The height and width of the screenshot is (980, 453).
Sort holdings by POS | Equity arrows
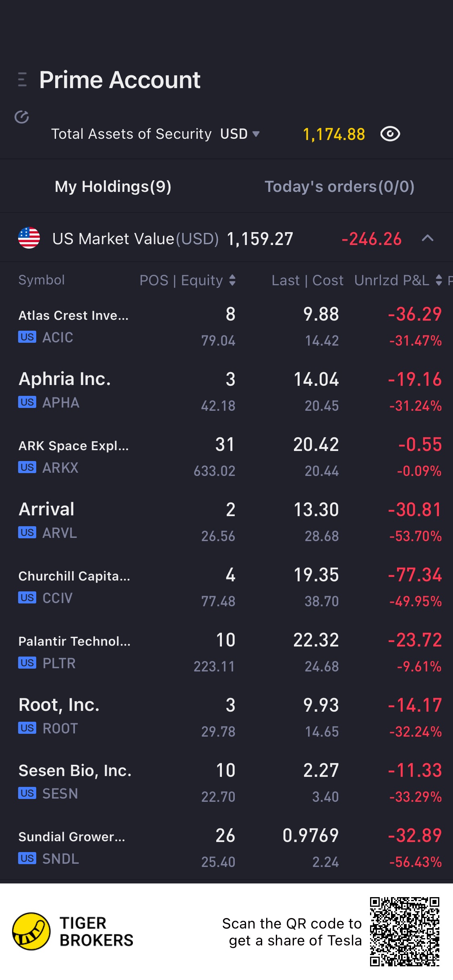[x=232, y=280]
